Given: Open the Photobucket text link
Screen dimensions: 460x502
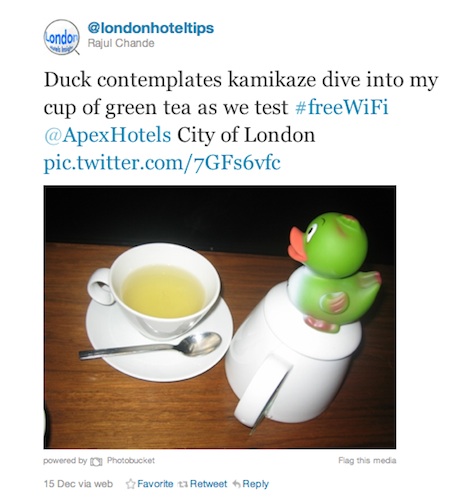Looking at the screenshot, I should (x=131, y=461).
